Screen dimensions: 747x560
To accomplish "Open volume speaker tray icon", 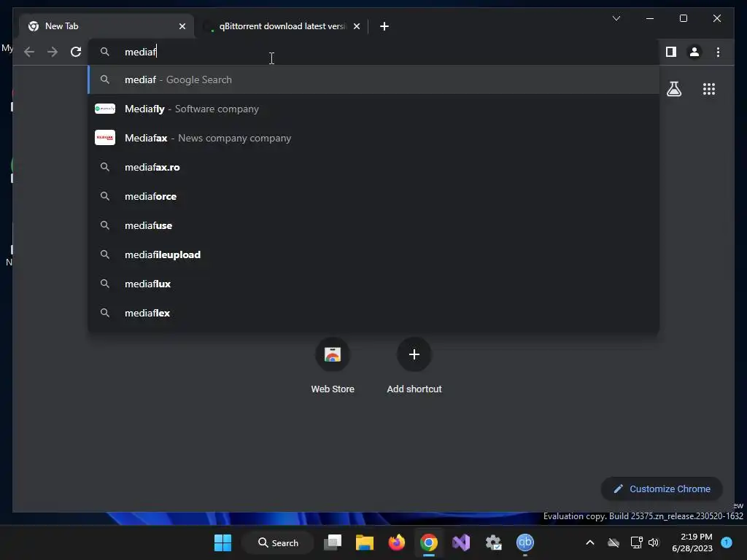I will (x=654, y=542).
